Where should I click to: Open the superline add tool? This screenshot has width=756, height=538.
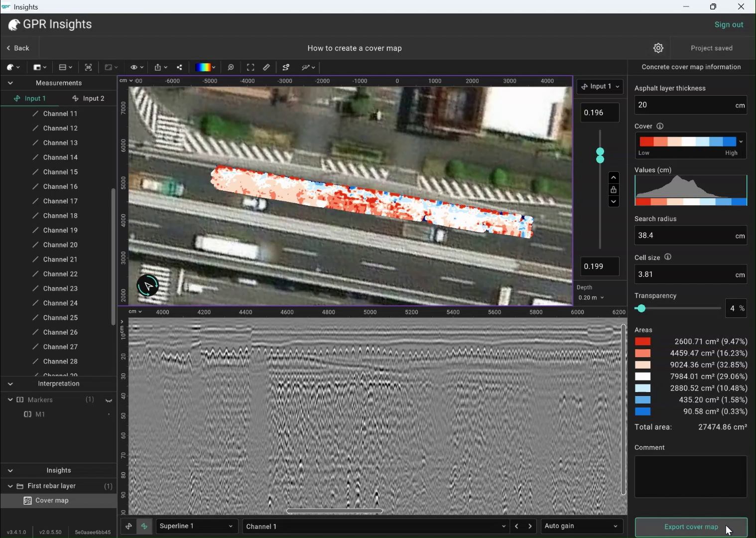(x=286, y=67)
